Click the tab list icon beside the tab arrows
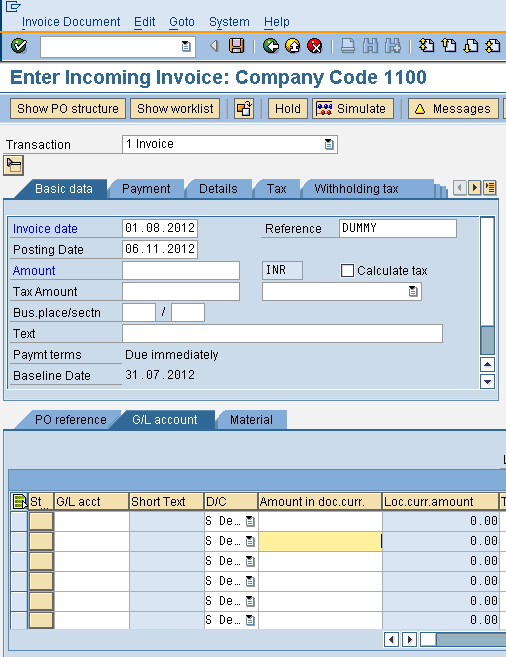506x657 pixels. 490,188
